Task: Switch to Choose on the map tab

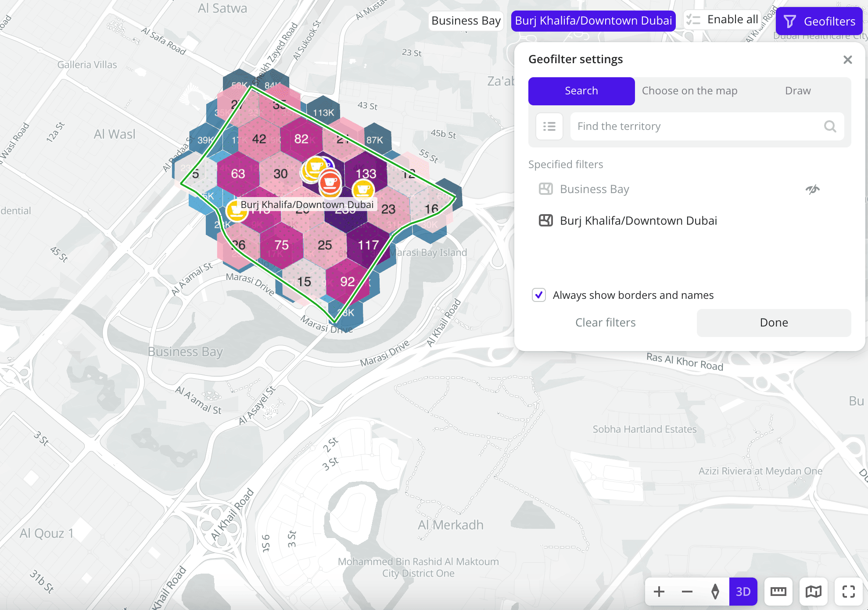Action: 689,91
